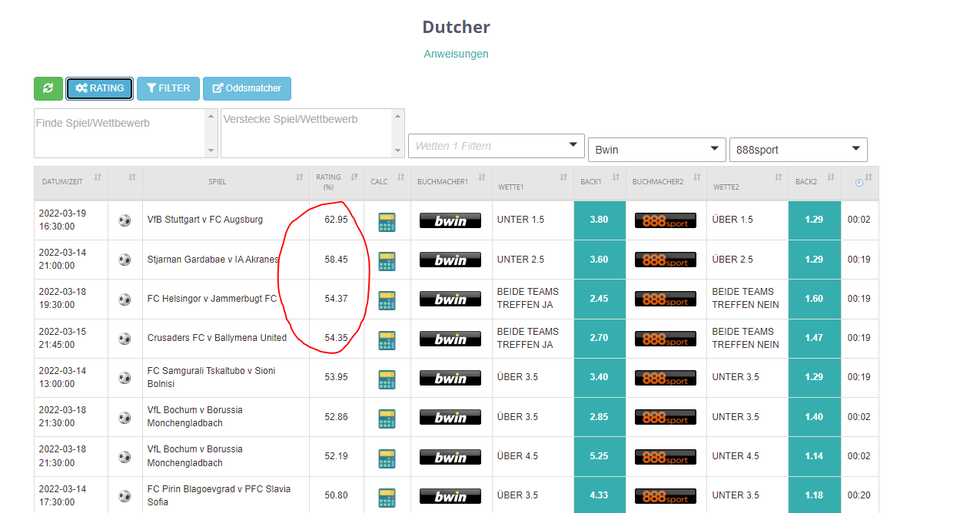Sort table by BUCHMACHER1 column
The image size is (980, 513).
click(451, 182)
